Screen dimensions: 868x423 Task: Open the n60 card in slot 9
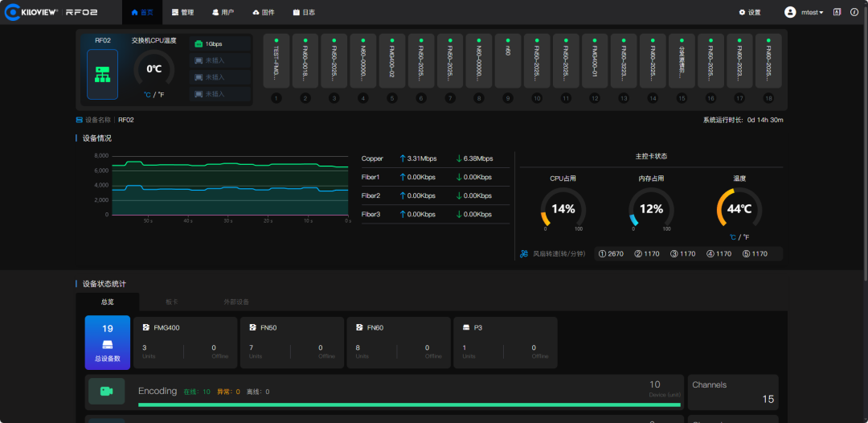[x=508, y=61]
